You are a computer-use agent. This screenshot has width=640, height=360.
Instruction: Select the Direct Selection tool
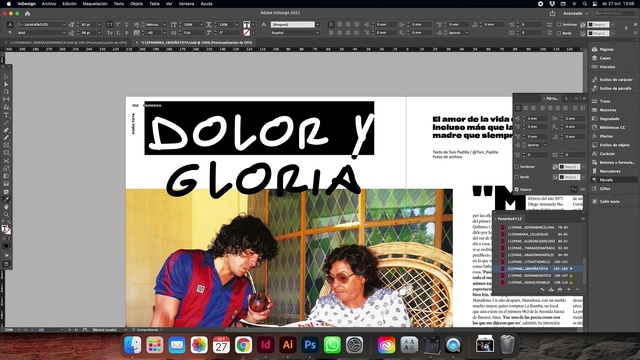(6, 84)
